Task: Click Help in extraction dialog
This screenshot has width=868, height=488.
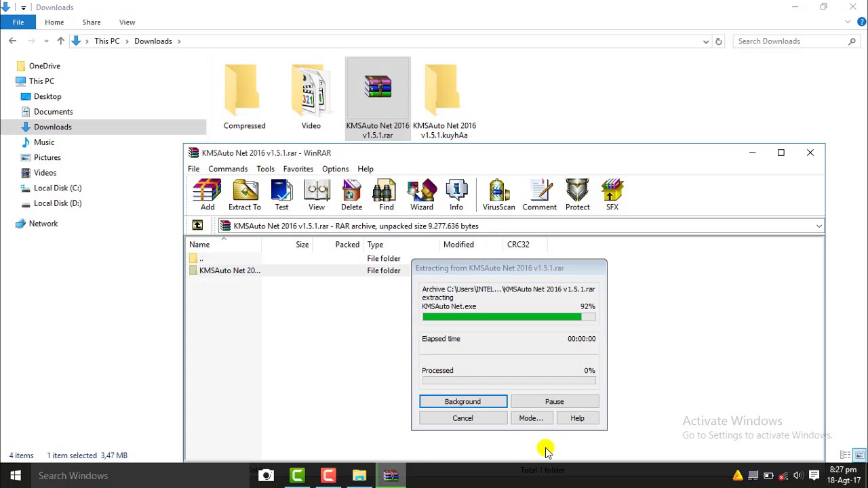Action: click(577, 418)
